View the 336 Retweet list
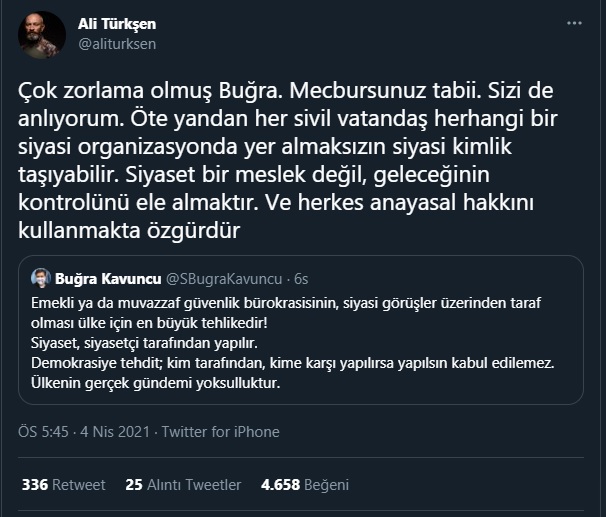 coord(63,485)
